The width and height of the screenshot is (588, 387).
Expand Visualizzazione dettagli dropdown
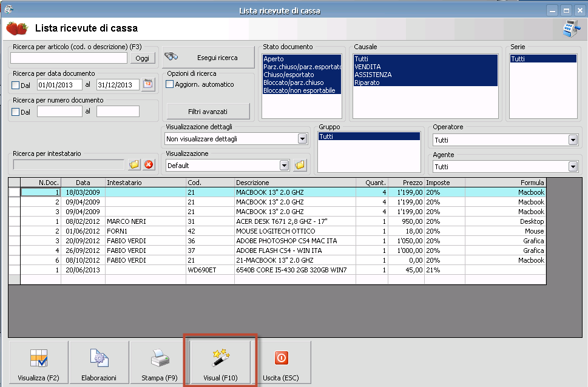pyautogui.click(x=302, y=139)
